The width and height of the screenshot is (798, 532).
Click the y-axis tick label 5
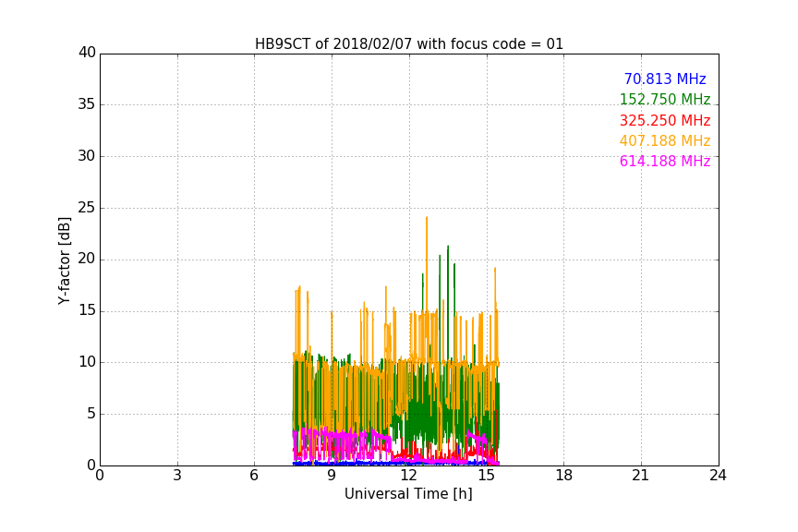click(91, 414)
